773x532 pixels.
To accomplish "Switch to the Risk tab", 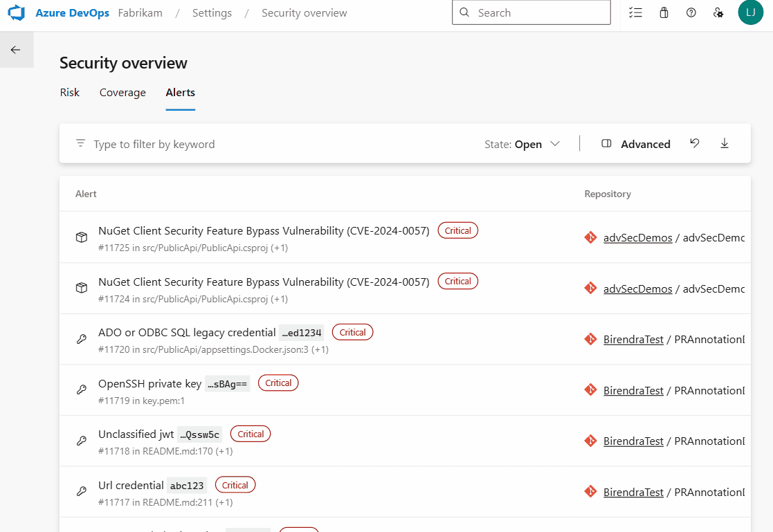I will [x=69, y=92].
